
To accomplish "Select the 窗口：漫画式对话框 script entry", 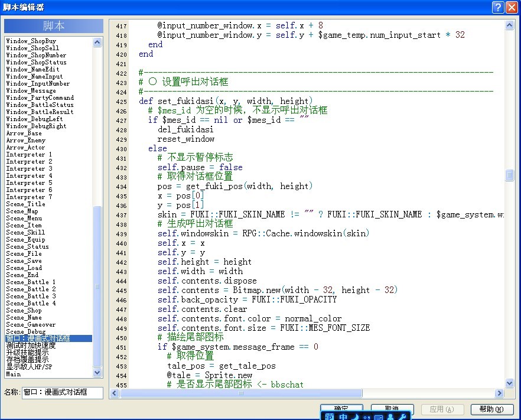I will pos(49,338).
